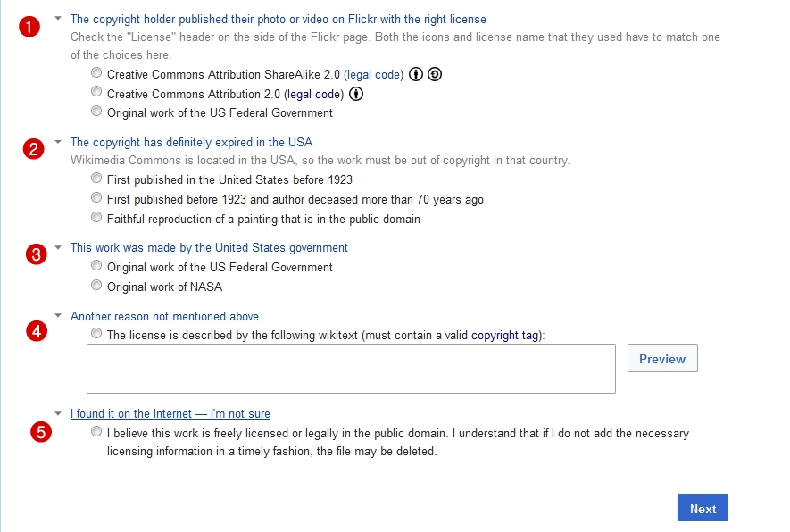Click the red number 5 badge
This screenshot has width=790, height=532.
click(x=40, y=432)
